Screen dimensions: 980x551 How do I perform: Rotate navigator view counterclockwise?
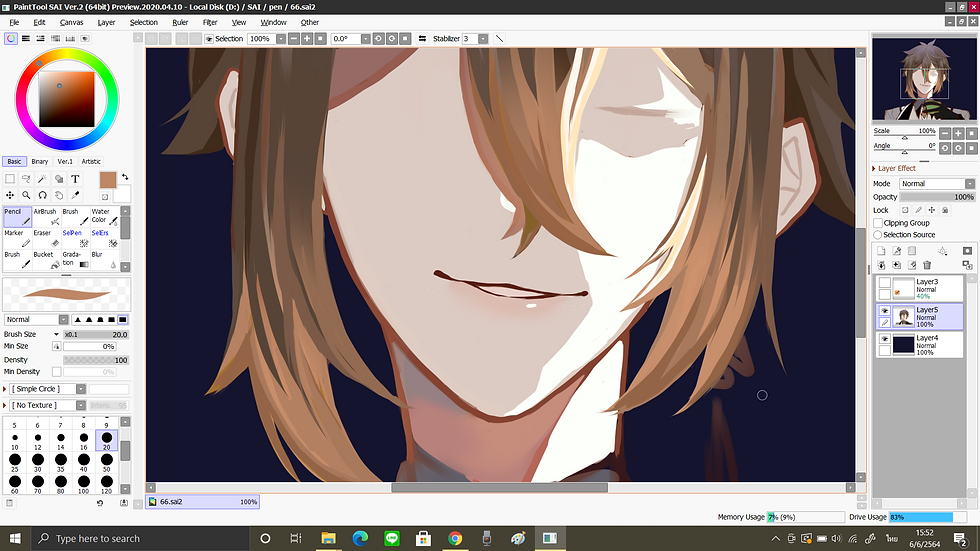945,148
